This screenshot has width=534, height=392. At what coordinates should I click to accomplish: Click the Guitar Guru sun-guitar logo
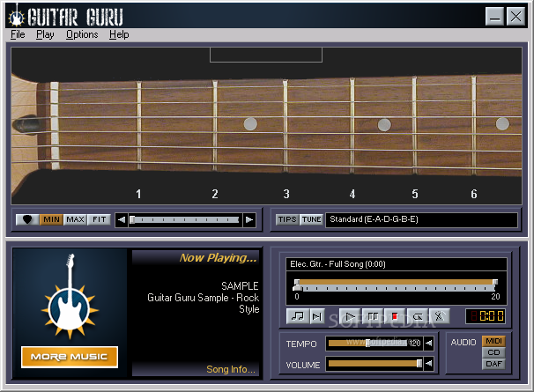[x=70, y=297]
